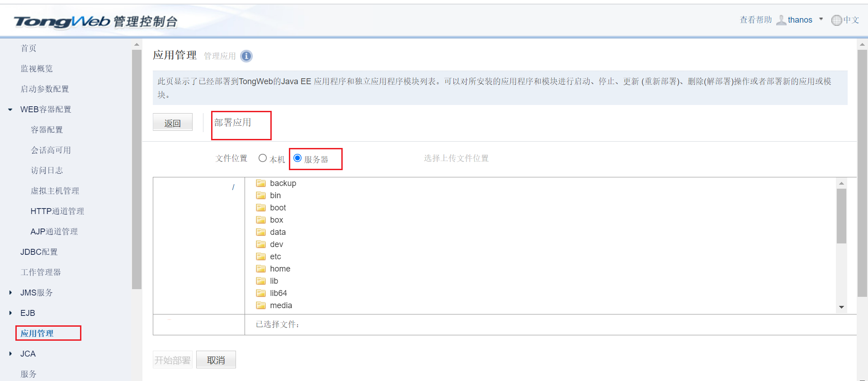Open 会话高可用 submenu item
The image size is (868, 381).
[x=51, y=150]
